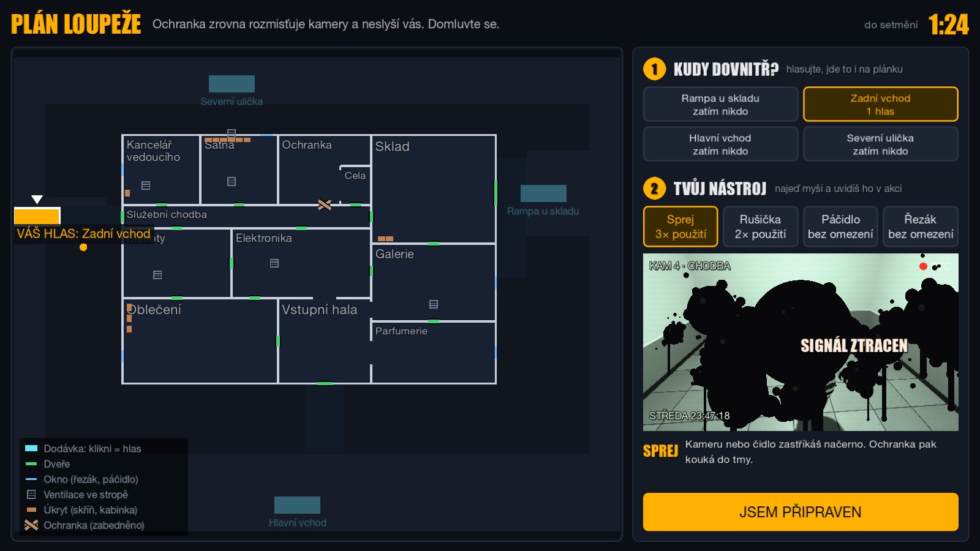980x551 pixels.
Task: Choose the Rušička tool
Action: tap(760, 227)
